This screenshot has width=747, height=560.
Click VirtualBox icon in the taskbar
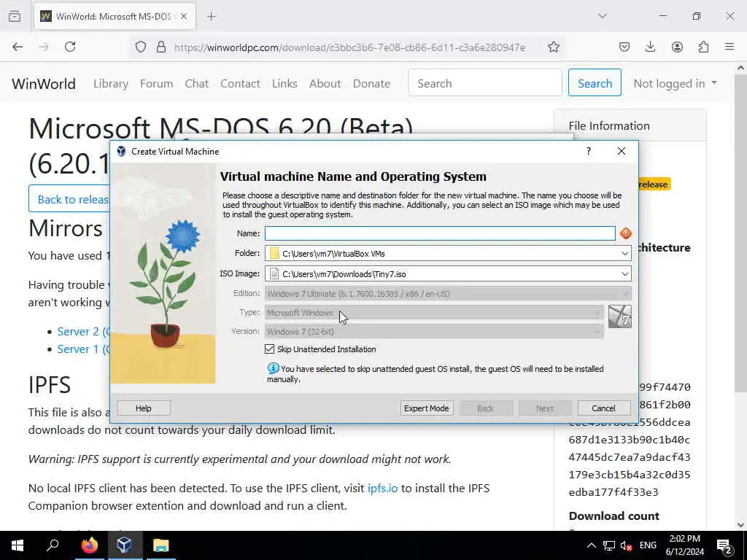coord(124,545)
